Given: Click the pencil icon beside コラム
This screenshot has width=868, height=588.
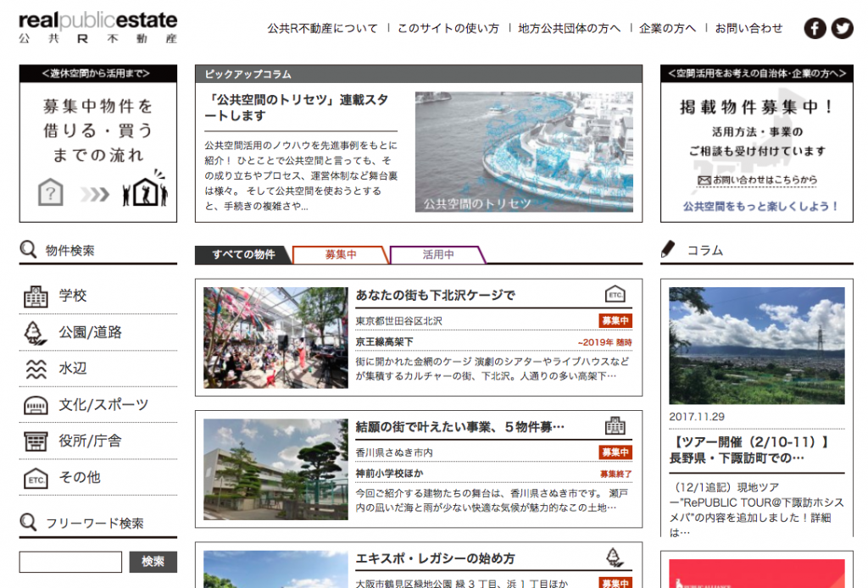Looking at the screenshot, I should [668, 249].
